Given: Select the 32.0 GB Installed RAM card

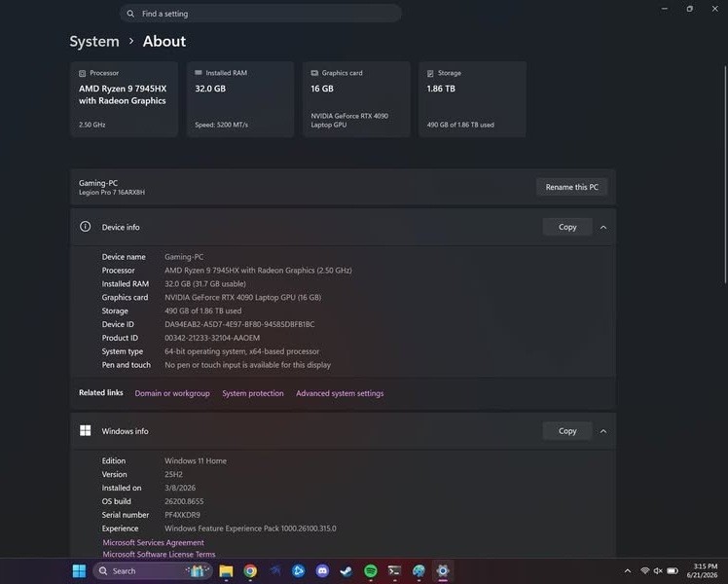Looking at the screenshot, I should pyautogui.click(x=240, y=99).
